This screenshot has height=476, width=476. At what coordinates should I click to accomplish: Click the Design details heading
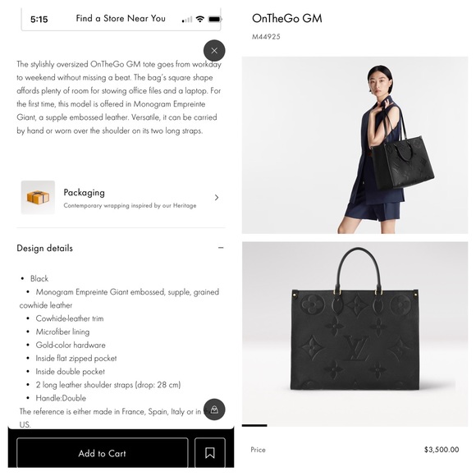click(44, 248)
